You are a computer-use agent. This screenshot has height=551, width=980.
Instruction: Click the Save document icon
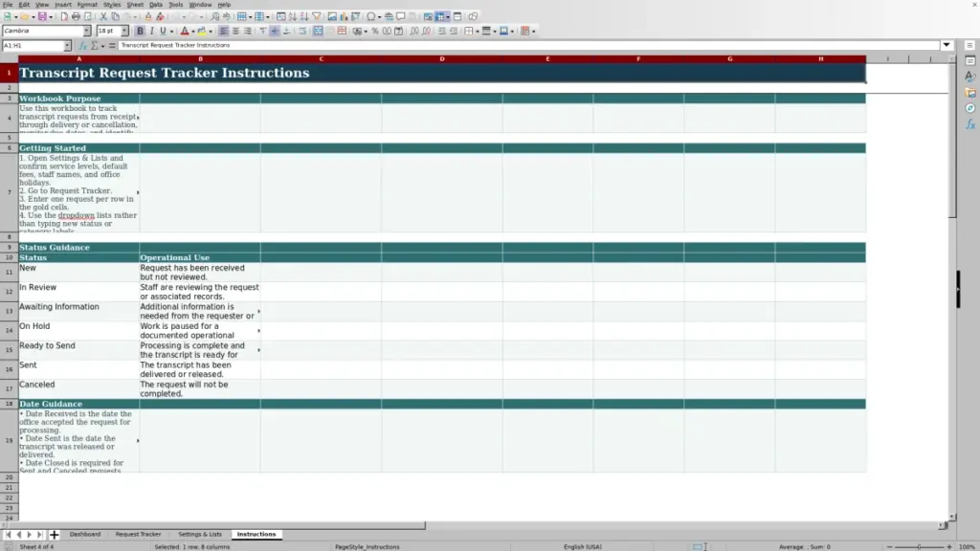[x=42, y=17]
